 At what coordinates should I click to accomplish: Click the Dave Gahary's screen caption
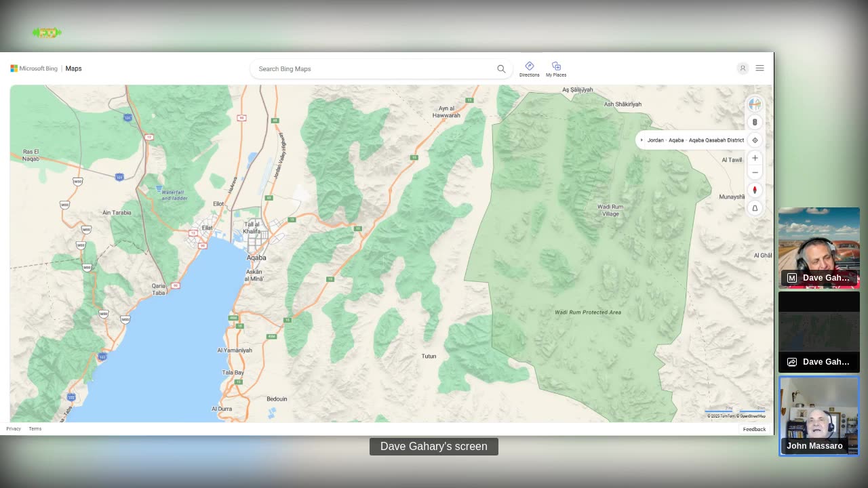(434, 447)
